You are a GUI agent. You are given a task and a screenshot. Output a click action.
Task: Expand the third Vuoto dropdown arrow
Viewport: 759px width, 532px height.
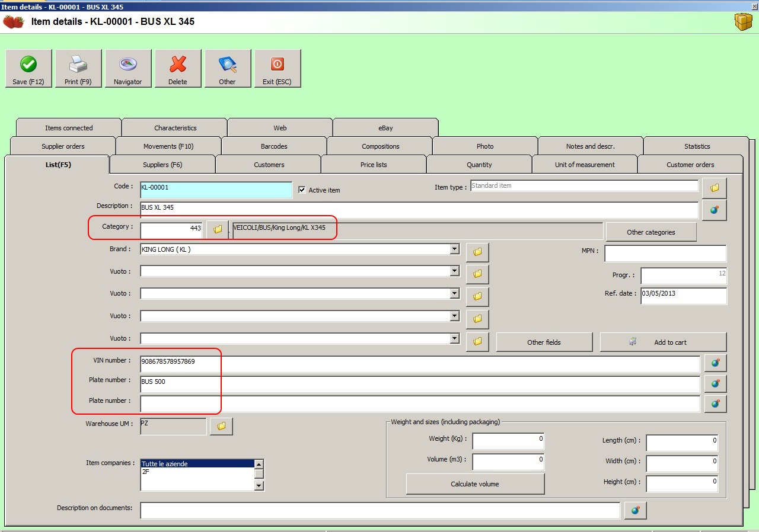455,316
